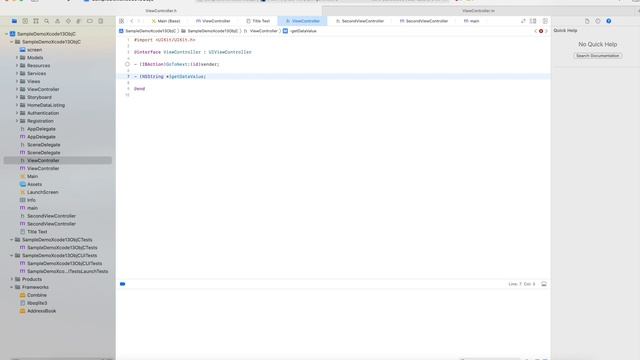Click the red error indicator in the jump bar

(x=541, y=31)
